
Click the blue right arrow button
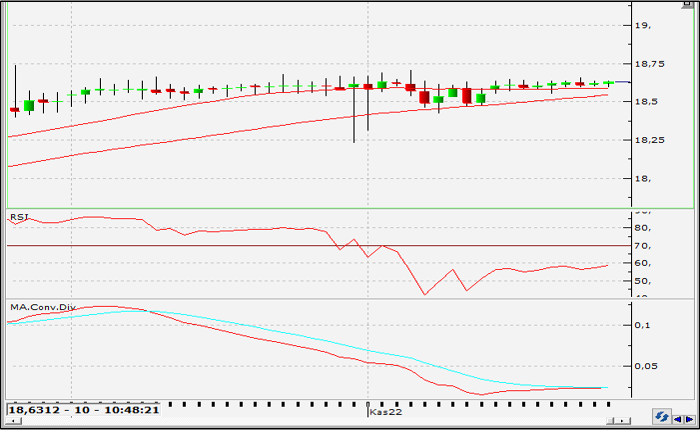coord(690,419)
